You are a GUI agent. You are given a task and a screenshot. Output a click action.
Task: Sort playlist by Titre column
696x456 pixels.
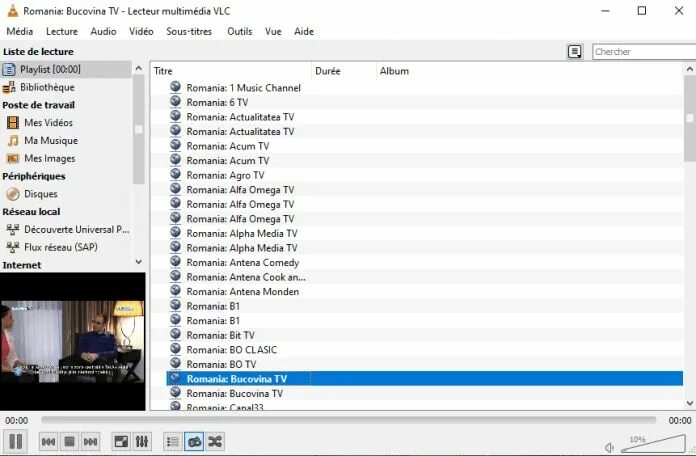coord(231,71)
